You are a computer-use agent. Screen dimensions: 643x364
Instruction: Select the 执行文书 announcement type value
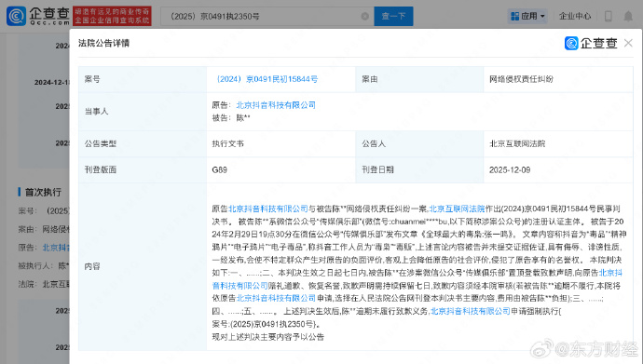tap(227, 143)
